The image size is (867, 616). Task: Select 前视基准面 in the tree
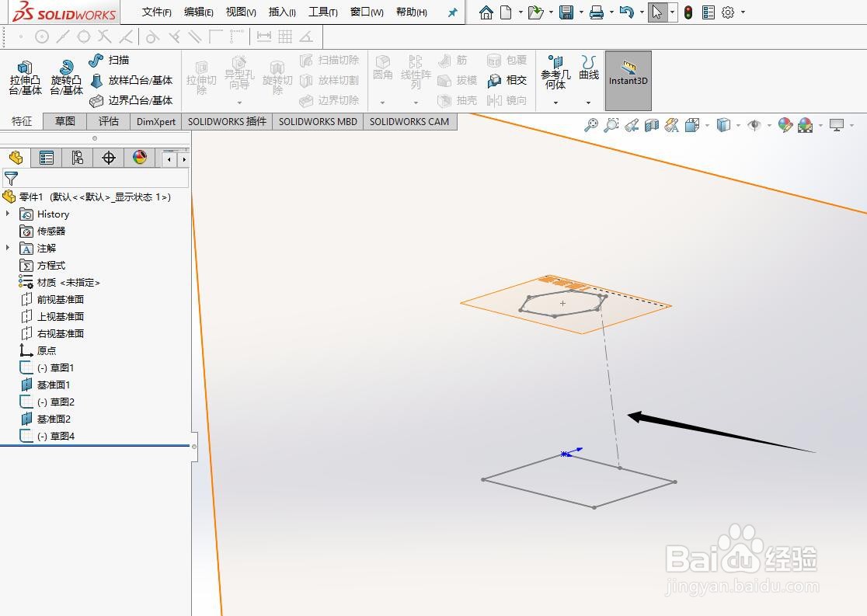tap(53, 299)
